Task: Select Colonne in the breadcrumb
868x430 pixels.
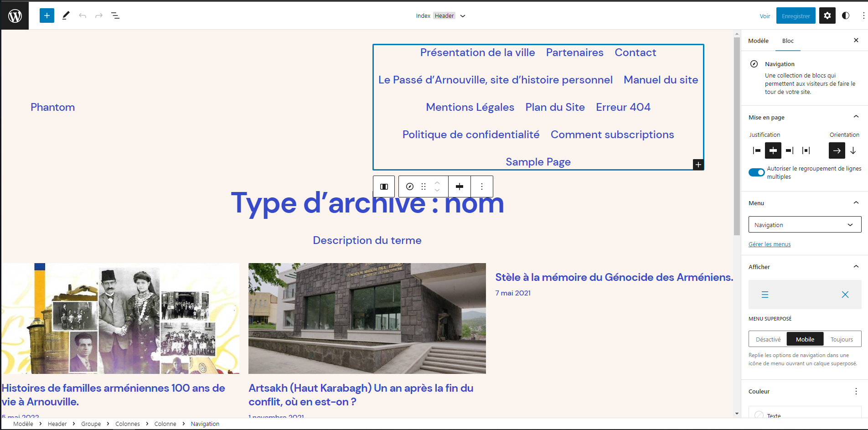Action: 165,424
